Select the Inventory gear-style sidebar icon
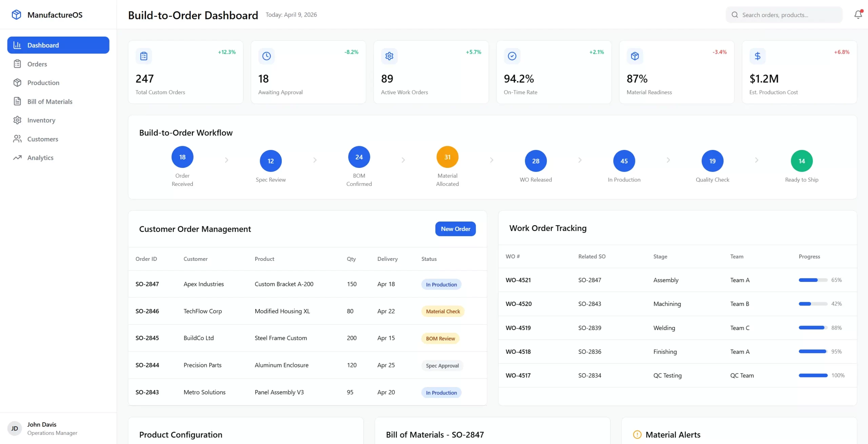868x444 pixels. (18, 120)
